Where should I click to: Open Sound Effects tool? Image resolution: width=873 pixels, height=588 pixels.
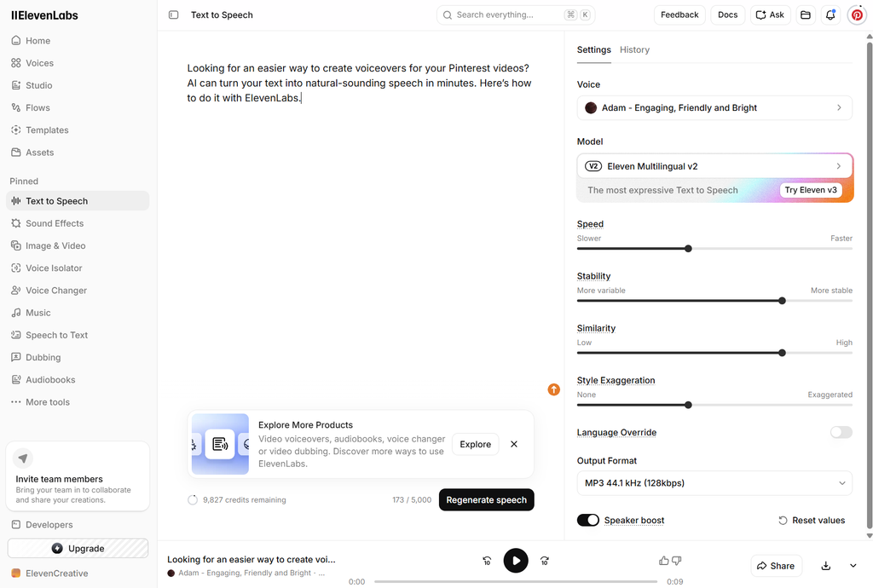(x=78, y=223)
